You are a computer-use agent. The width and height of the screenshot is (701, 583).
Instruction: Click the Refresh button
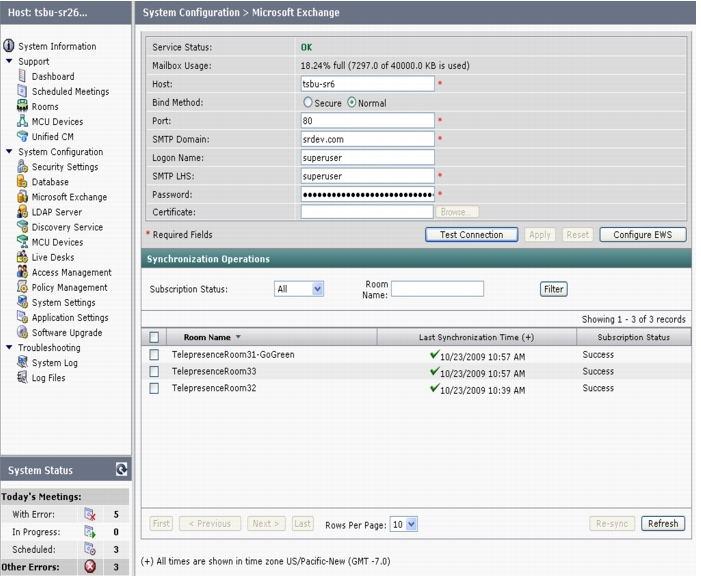click(x=663, y=524)
